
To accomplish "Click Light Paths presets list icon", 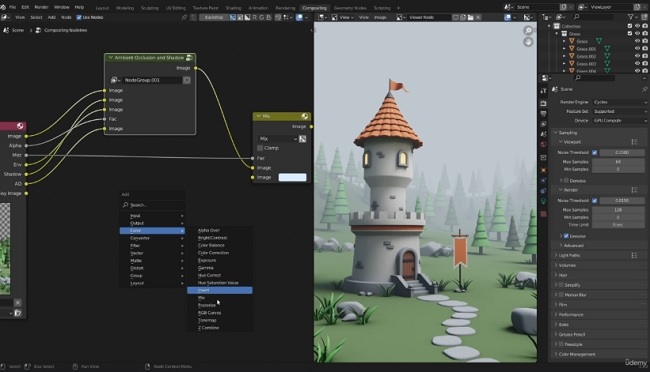I will click(x=634, y=255).
